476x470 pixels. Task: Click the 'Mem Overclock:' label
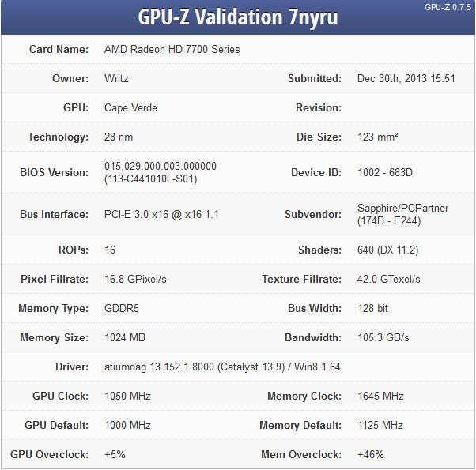coord(301,454)
